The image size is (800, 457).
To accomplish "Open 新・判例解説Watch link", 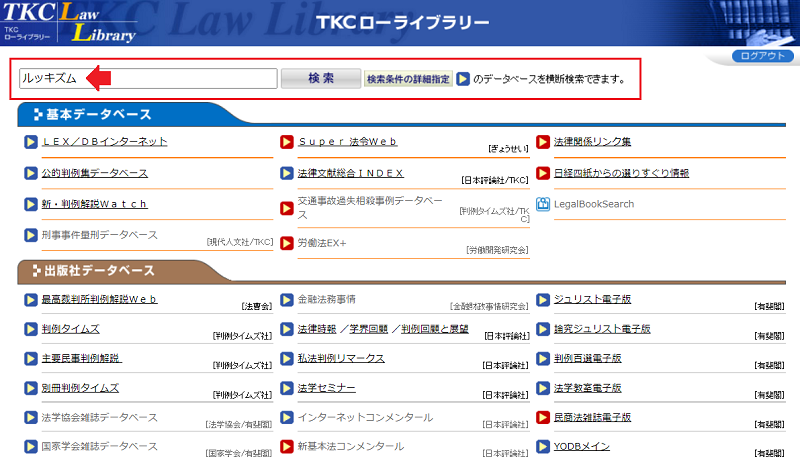I will (94, 204).
